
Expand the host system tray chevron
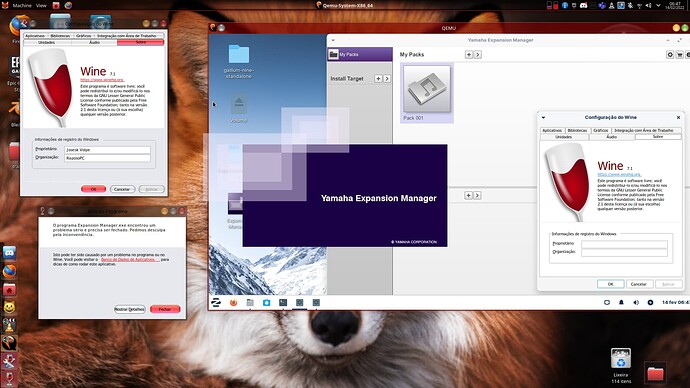pyautogui.click(x=658, y=5)
